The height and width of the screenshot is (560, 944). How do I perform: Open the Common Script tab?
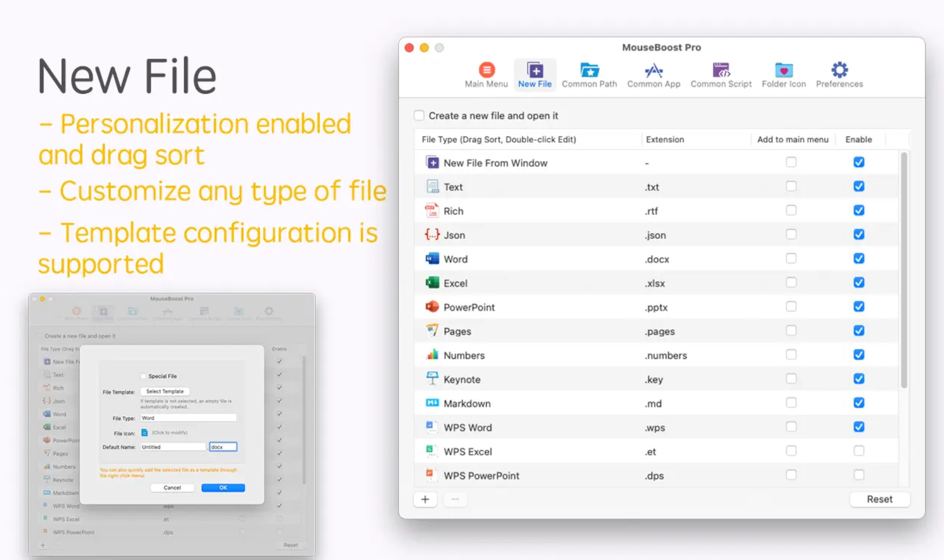click(721, 75)
